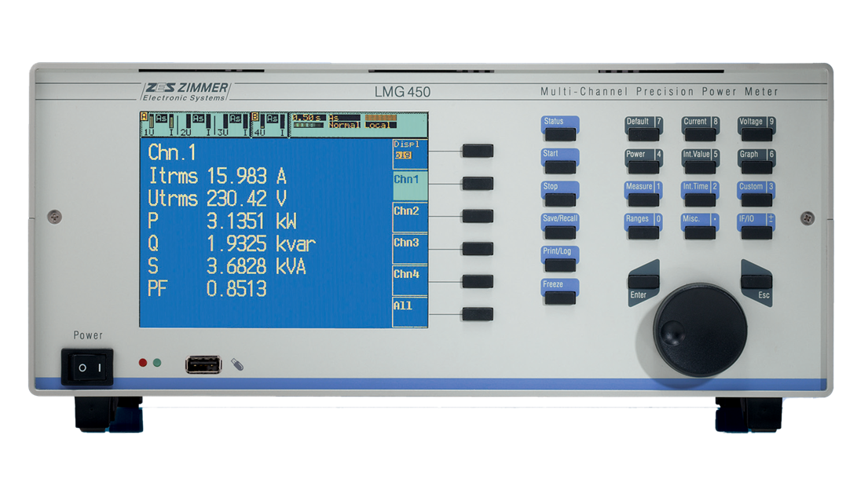Viewport: 868px width, 479px height.
Task: Click the front USB port
Action: point(203,365)
